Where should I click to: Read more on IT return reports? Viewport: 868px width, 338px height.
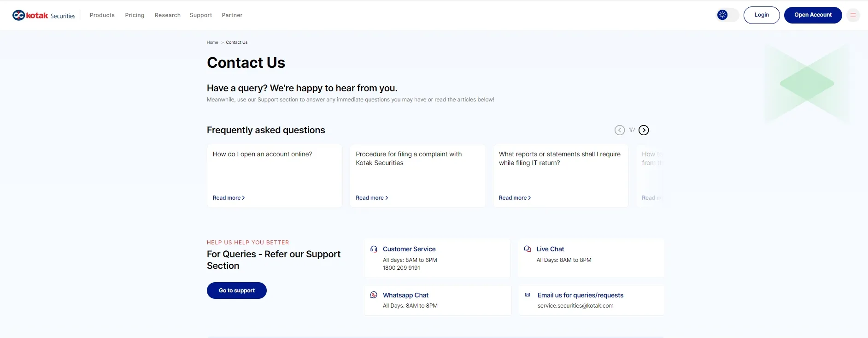click(515, 198)
